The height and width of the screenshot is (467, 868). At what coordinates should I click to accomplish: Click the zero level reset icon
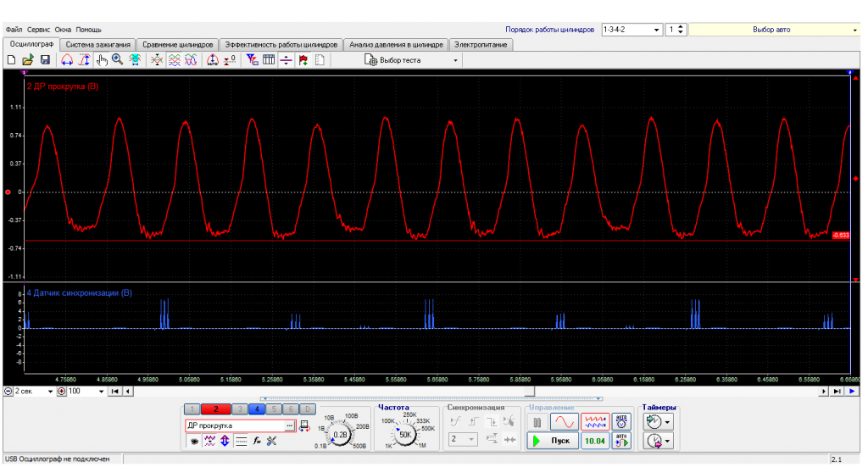pyautogui.click(x=230, y=60)
